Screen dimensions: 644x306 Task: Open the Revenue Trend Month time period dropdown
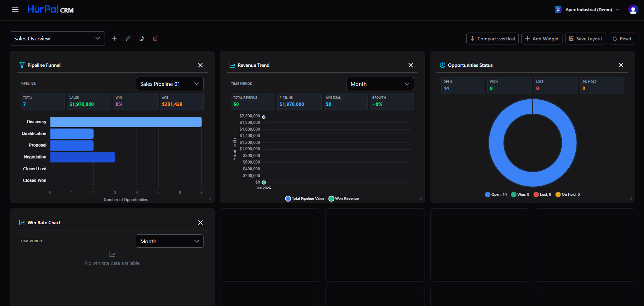click(x=380, y=84)
